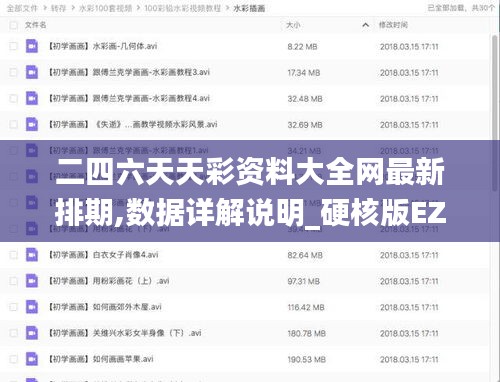
Task: Open 100彩铅水彩视频教程 breadcrumb folder
Action: (x=183, y=8)
